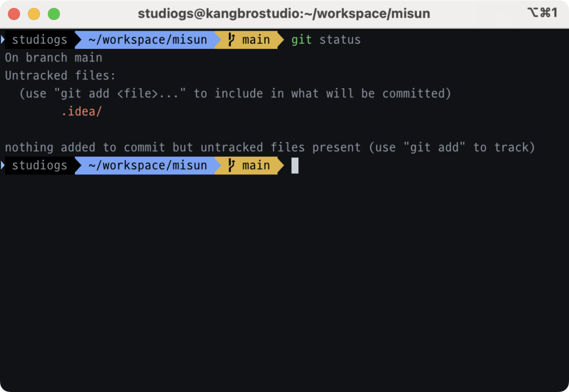Screen dimensions: 569x392
Task: Click the green 'git' command word
Action: (x=301, y=39)
